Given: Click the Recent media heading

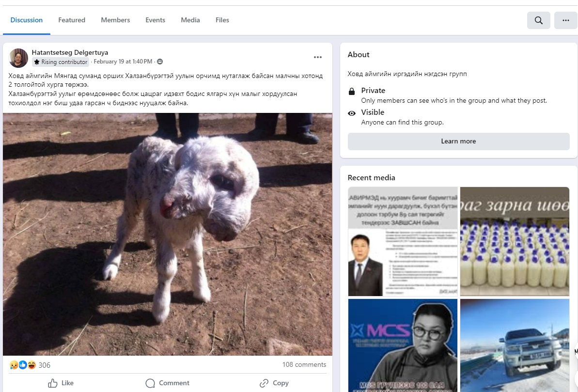Looking at the screenshot, I should (x=371, y=178).
